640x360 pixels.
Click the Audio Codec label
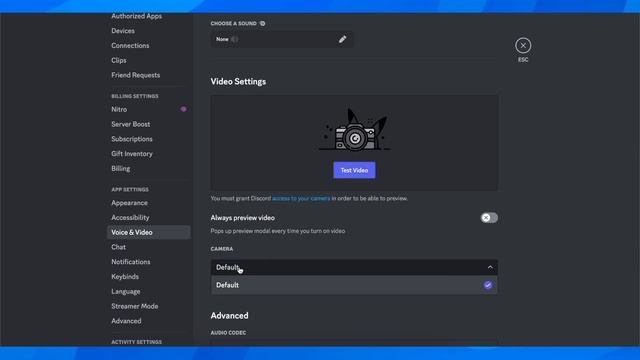point(228,333)
